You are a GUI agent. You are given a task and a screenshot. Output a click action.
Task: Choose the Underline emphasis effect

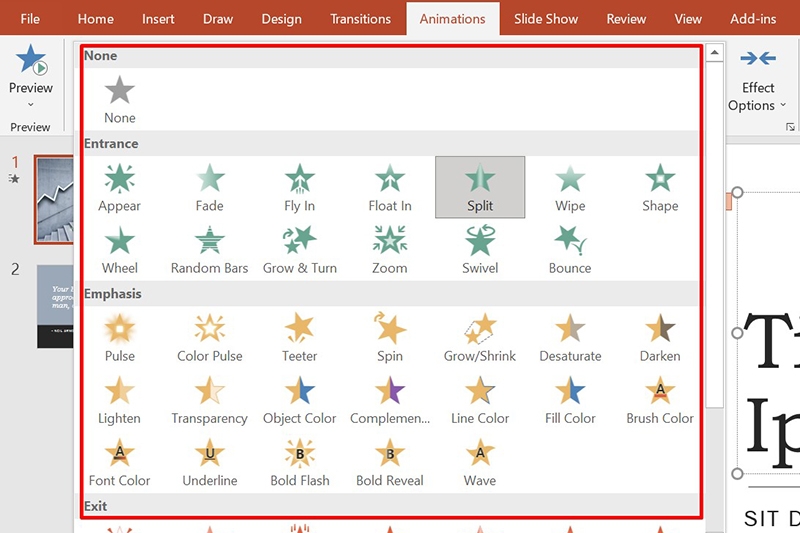pos(210,463)
